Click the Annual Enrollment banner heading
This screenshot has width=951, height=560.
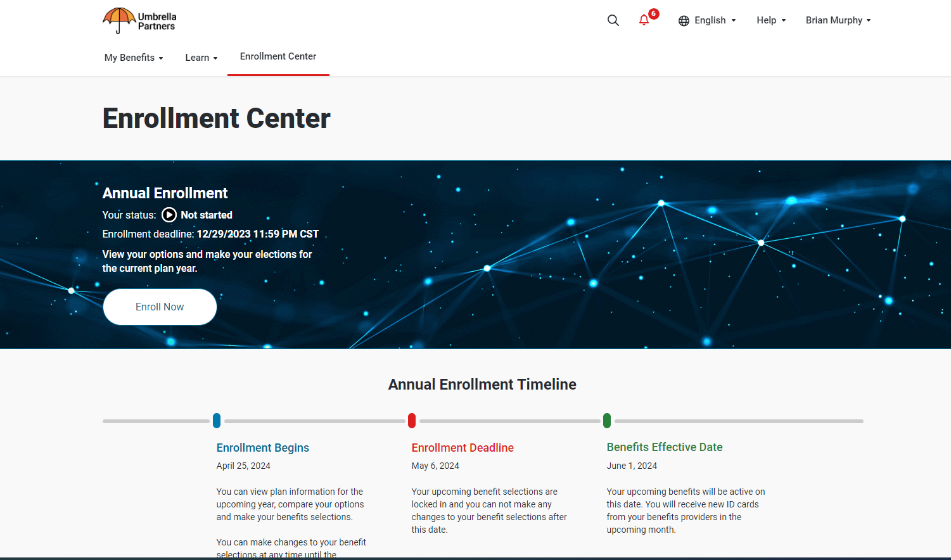(165, 193)
